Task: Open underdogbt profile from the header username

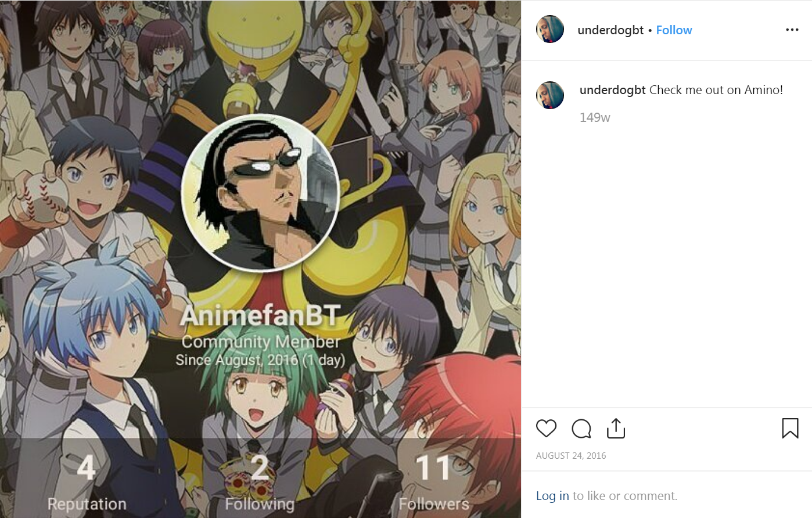Action: pyautogui.click(x=610, y=30)
